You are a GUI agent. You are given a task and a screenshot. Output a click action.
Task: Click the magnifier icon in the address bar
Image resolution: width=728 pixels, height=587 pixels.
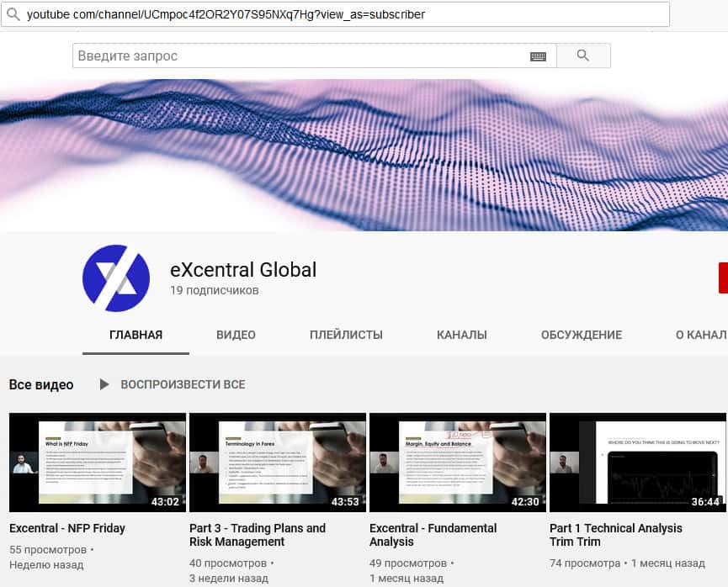click(x=13, y=14)
